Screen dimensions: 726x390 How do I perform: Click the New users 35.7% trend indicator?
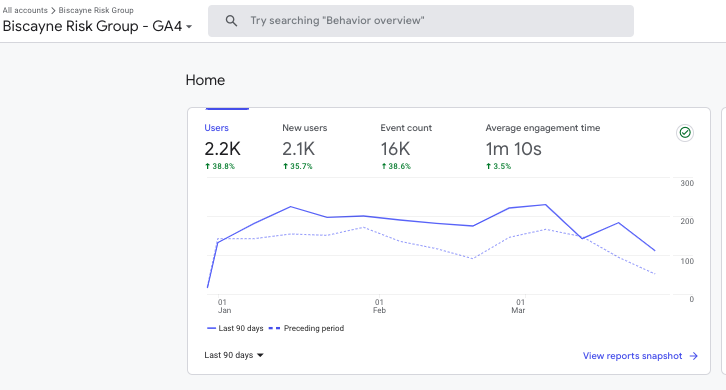pyautogui.click(x=298, y=166)
